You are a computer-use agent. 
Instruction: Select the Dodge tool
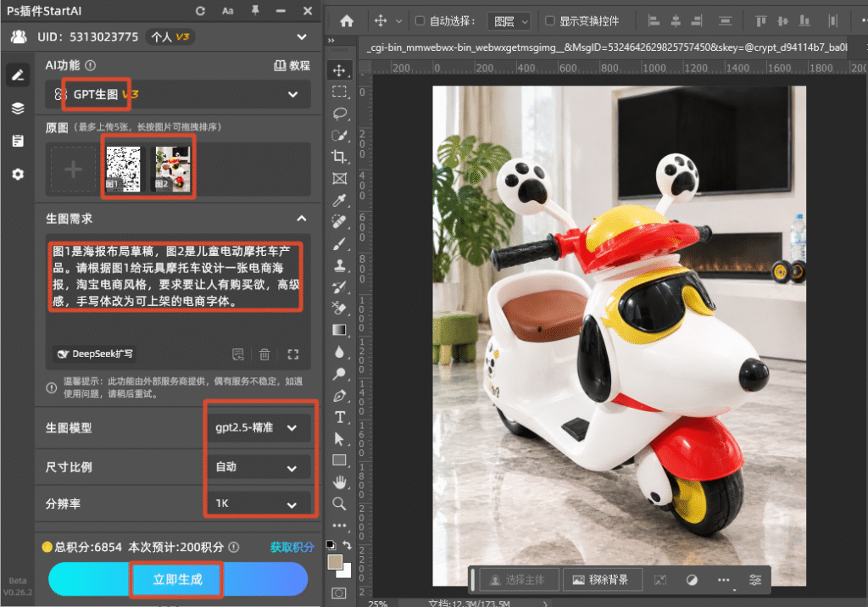pos(339,374)
